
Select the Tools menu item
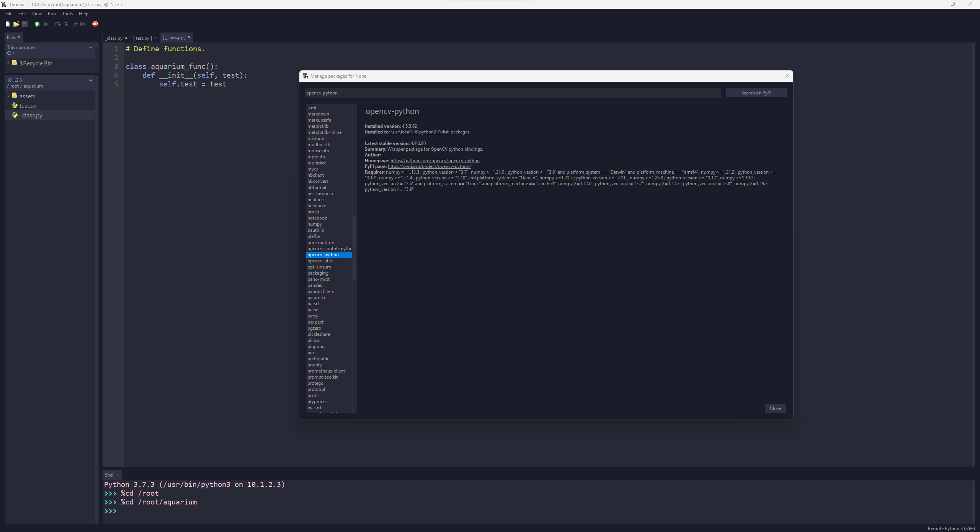(x=65, y=14)
